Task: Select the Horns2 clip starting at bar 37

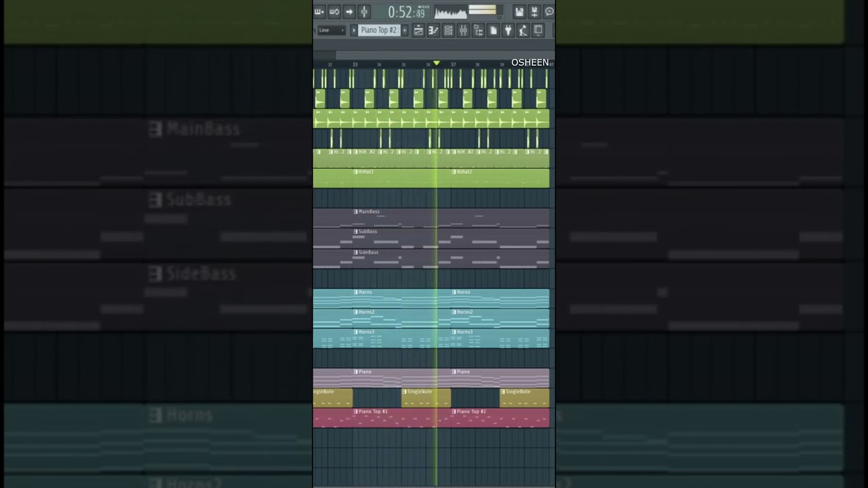Action: pos(500,318)
